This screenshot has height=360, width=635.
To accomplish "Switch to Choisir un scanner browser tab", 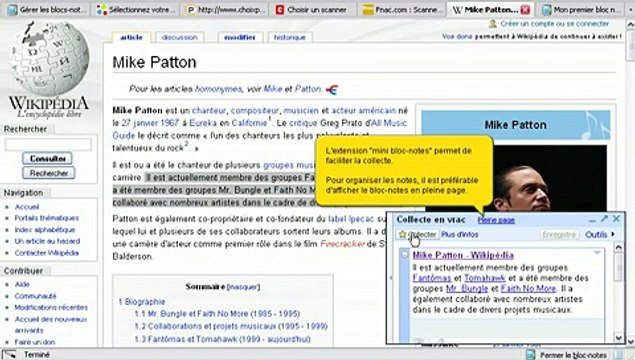I will point(311,10).
